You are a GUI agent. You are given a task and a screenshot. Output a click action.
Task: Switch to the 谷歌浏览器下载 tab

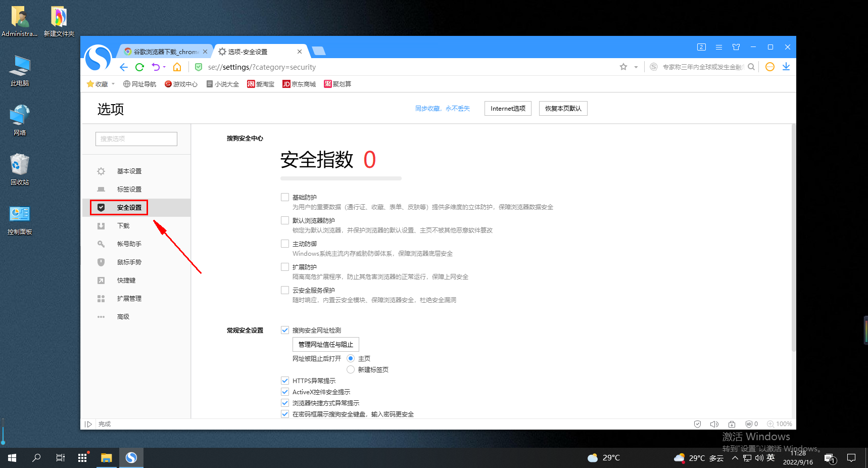point(165,52)
